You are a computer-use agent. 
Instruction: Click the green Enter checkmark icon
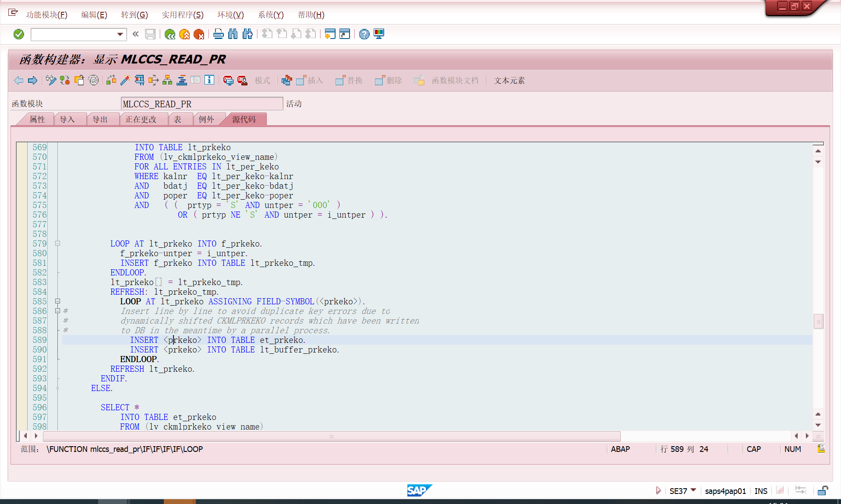(x=19, y=34)
